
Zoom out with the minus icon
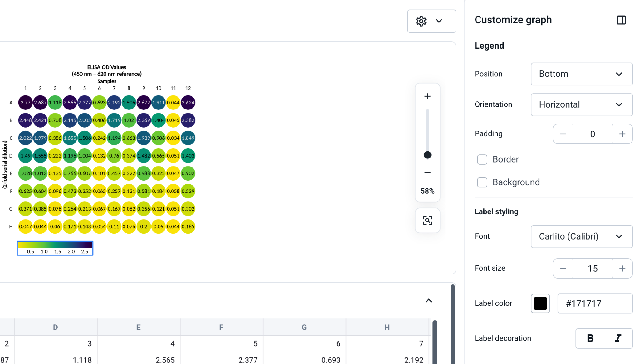tap(427, 173)
